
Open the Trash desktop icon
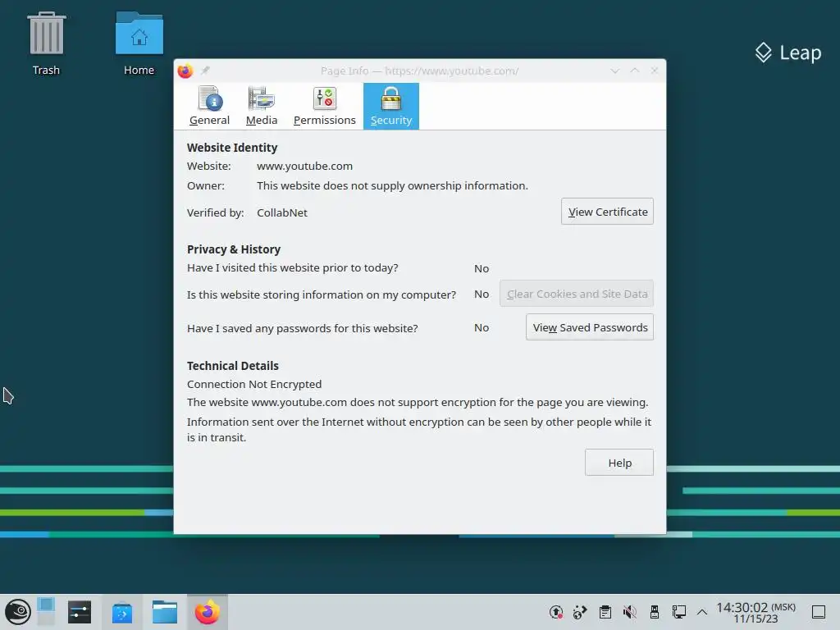[x=46, y=44]
